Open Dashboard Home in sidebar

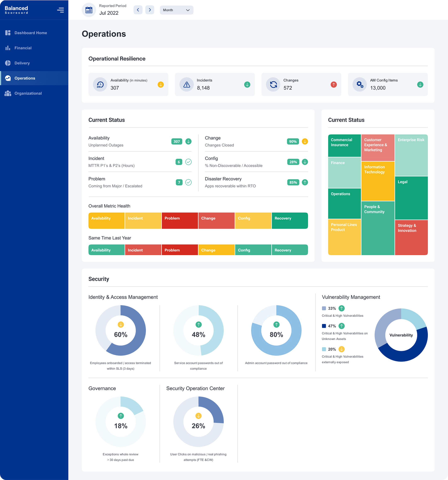click(x=34, y=33)
